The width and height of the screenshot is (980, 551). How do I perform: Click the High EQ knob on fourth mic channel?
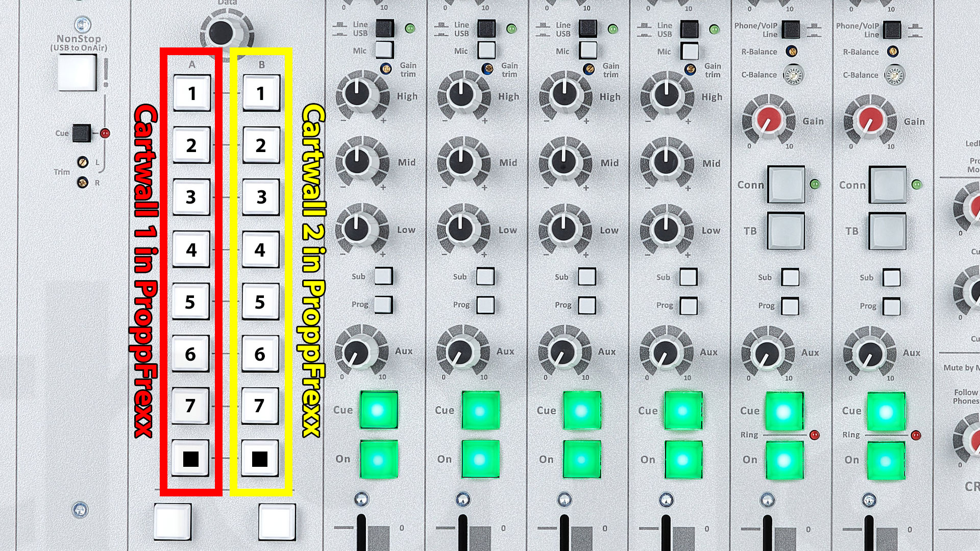(x=667, y=95)
